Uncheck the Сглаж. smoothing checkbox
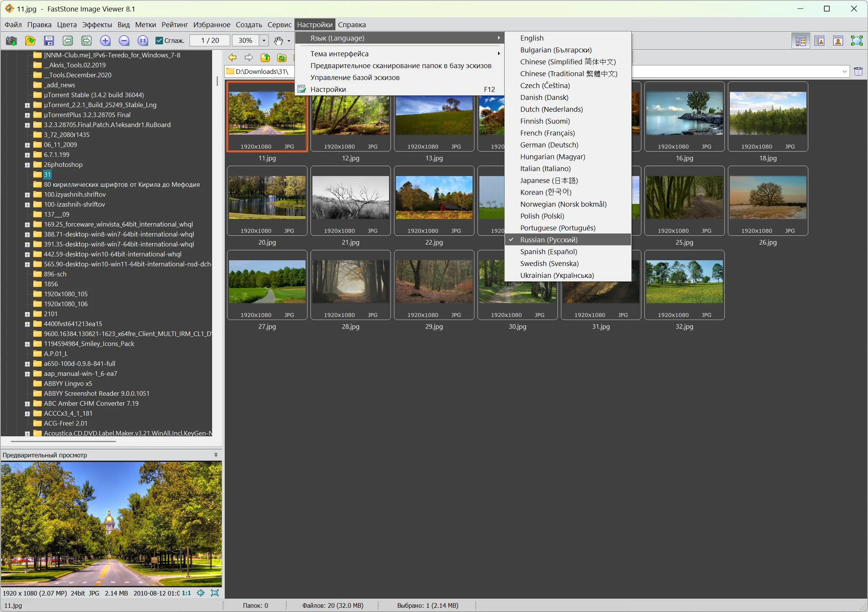 point(159,41)
